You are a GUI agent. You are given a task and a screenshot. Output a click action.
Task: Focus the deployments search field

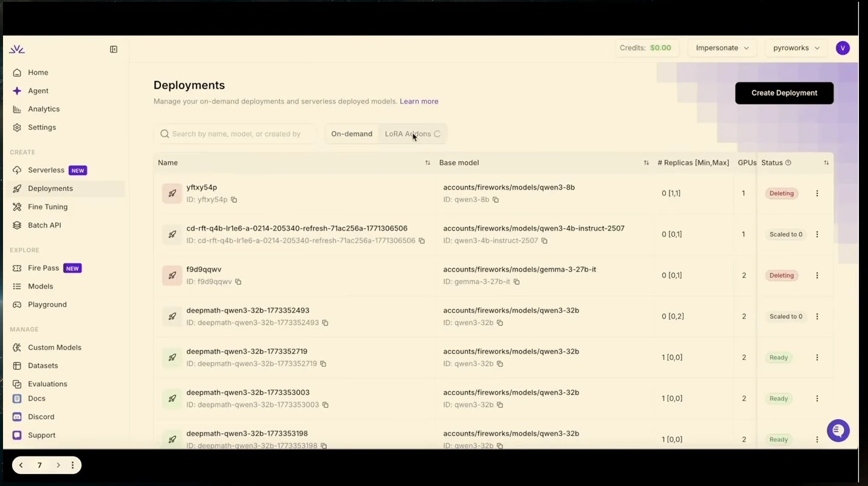pyautogui.click(x=235, y=134)
